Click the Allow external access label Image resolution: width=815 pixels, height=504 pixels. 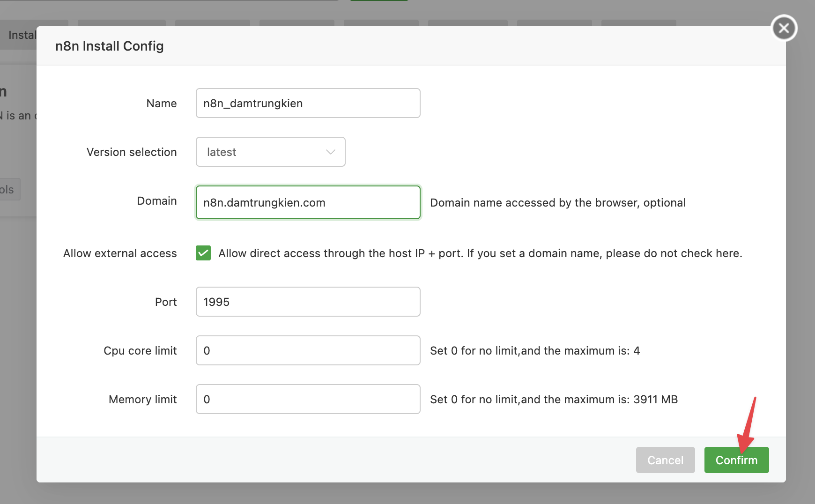coord(120,253)
